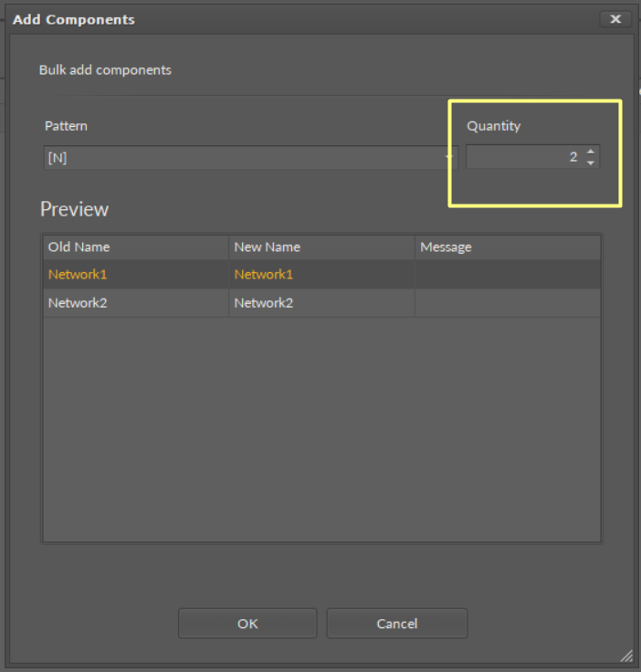Image resolution: width=641 pixels, height=672 pixels.
Task: Close the Add Components dialog
Action: point(615,19)
